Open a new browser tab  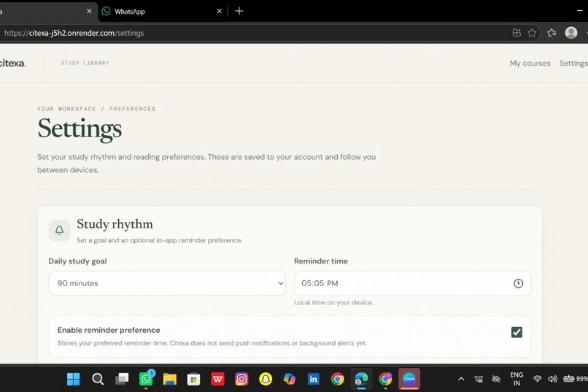pyautogui.click(x=239, y=11)
